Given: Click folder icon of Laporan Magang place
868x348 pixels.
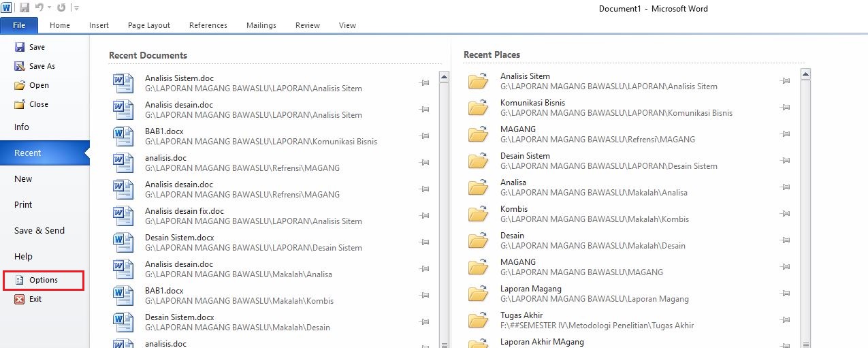Looking at the screenshot, I should pyautogui.click(x=479, y=294).
